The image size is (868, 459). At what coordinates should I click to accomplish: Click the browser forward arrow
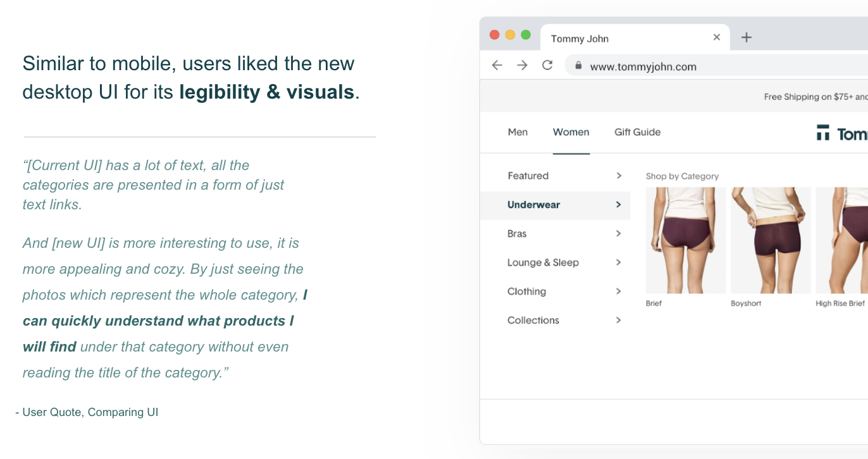click(522, 65)
